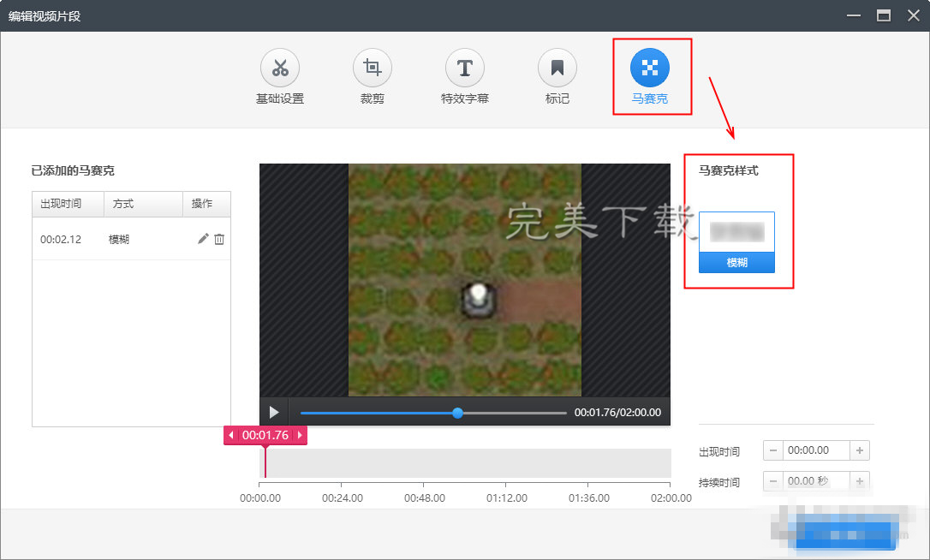This screenshot has height=560, width=930.
Task: Choose the 模糊 mosaic style thumbnail
Action: coord(736,242)
